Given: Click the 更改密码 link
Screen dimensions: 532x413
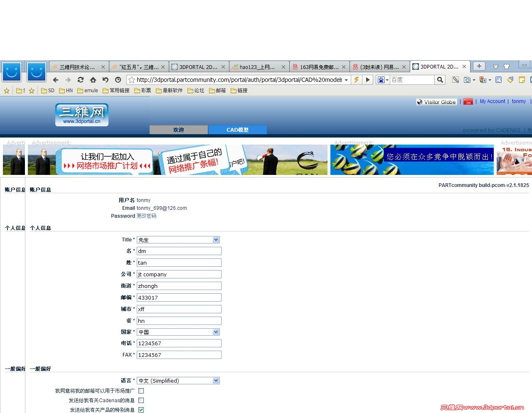Looking at the screenshot, I should point(146,216).
